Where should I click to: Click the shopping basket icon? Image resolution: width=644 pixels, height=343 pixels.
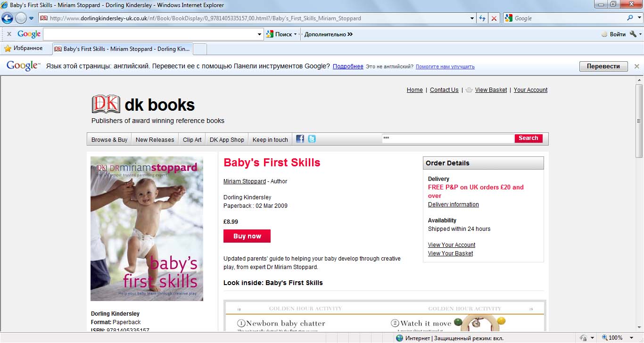point(469,90)
